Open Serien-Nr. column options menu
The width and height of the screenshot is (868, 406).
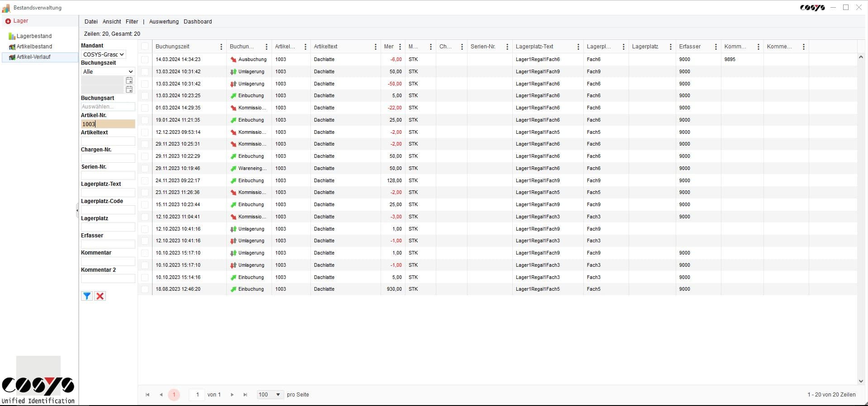[507, 47]
